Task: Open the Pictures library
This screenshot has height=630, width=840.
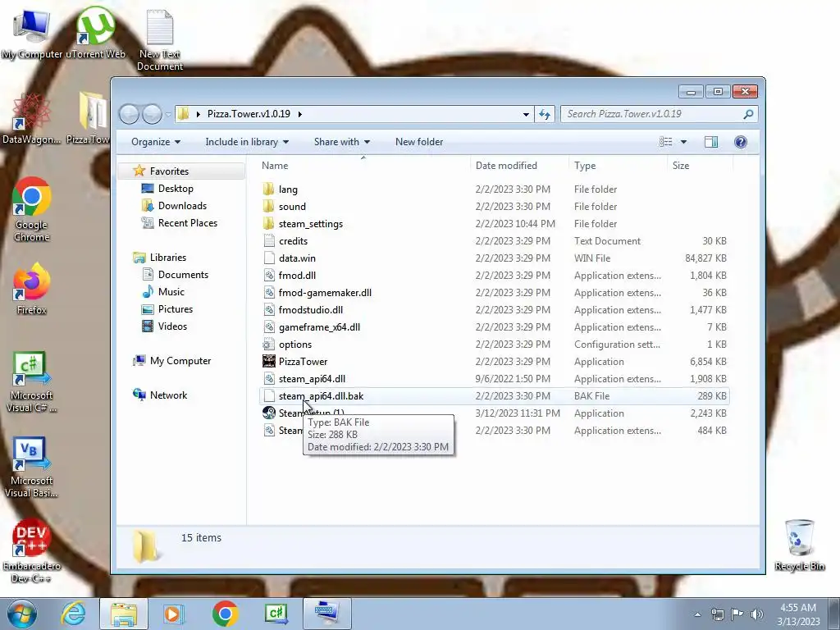Action: click(176, 309)
